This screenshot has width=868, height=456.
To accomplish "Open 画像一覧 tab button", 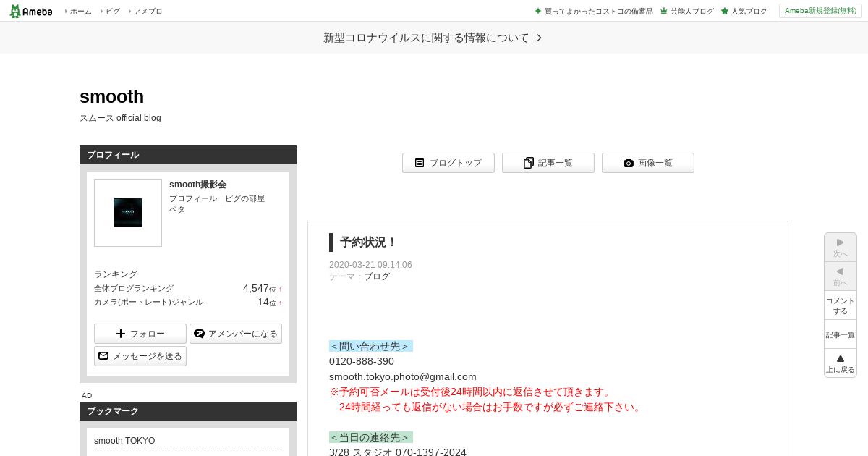I will coord(648,163).
